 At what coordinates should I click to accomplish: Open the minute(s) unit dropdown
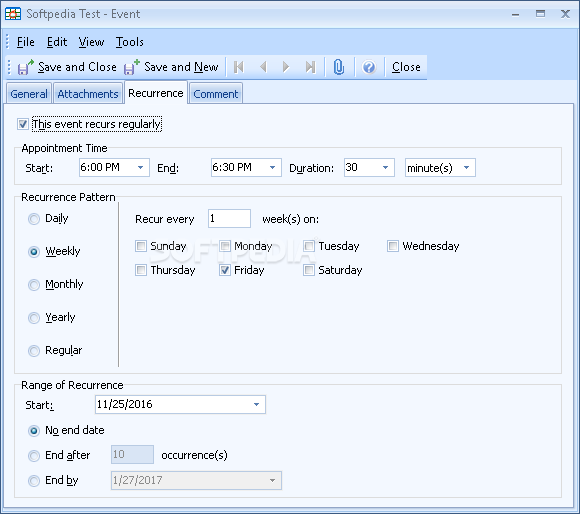(466, 168)
